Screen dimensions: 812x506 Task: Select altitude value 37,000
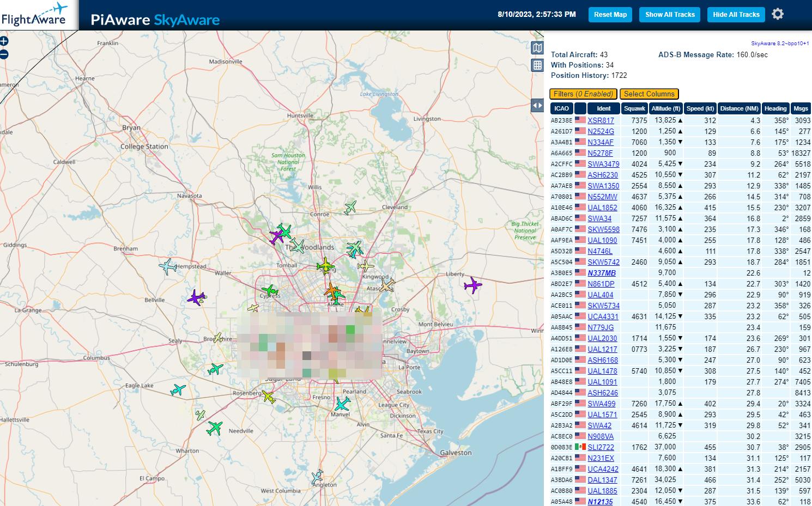pos(665,447)
